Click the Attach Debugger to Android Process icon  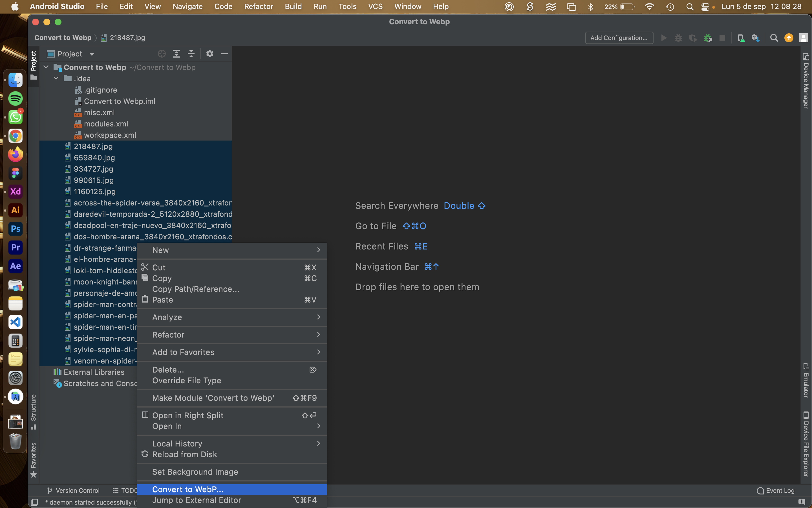click(x=708, y=38)
